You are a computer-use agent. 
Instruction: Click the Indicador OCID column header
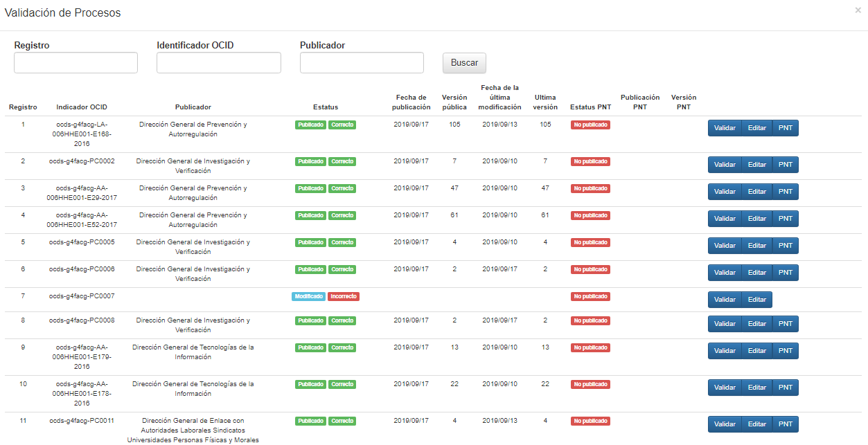[82, 107]
